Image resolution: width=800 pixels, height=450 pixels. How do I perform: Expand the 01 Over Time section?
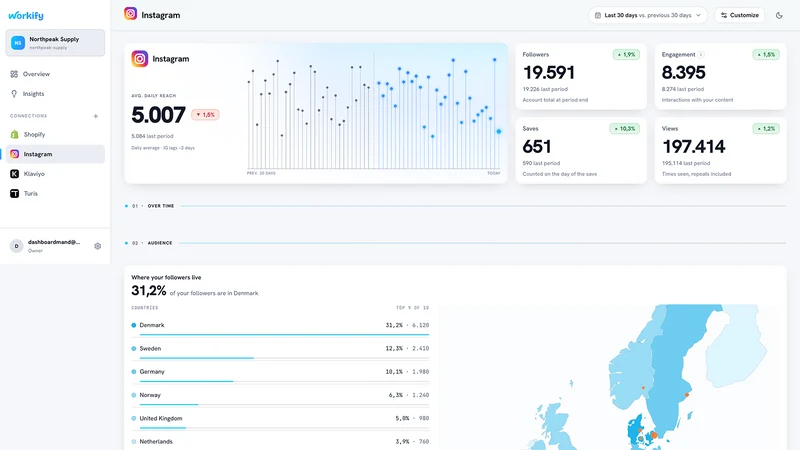coord(455,206)
